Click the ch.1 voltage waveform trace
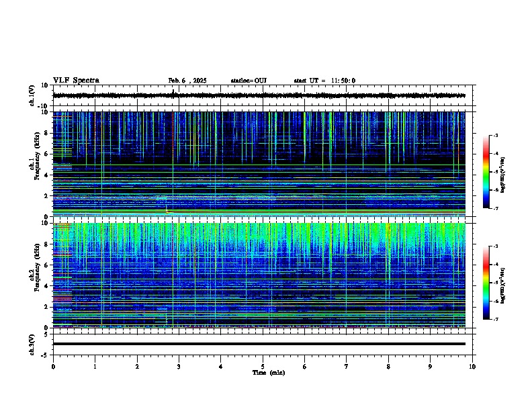This screenshot has width=532, height=411. (x=259, y=95)
